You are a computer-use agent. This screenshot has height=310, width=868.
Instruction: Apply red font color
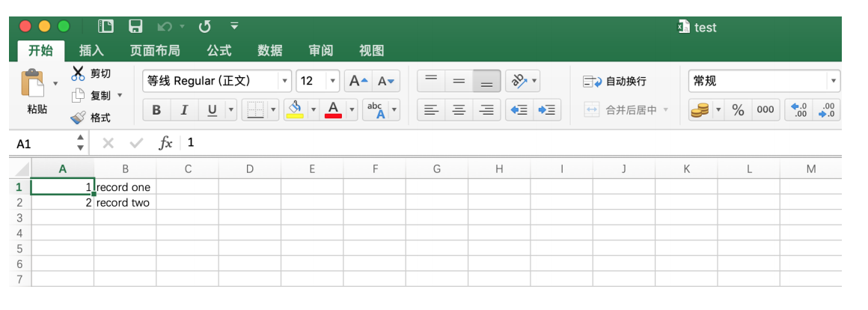tap(333, 110)
